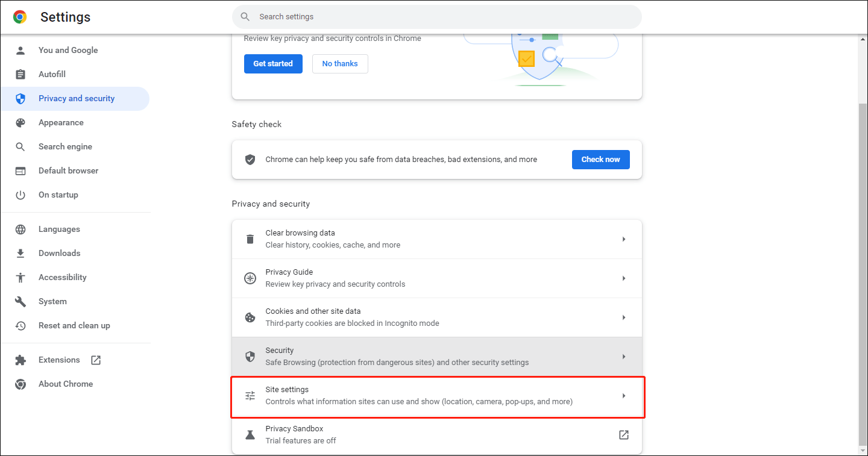Click 'Clear history, cookies, cache, and more' text
The width and height of the screenshot is (868, 456).
pos(333,245)
